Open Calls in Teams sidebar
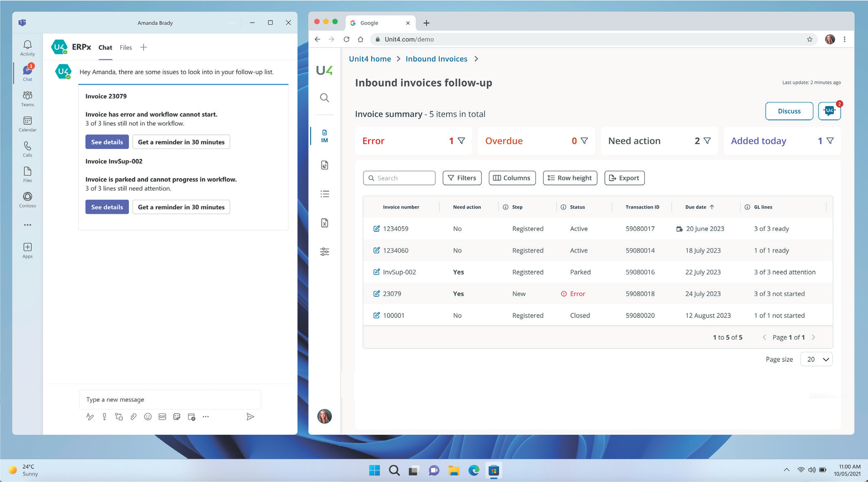The width and height of the screenshot is (868, 482). pos(27,149)
